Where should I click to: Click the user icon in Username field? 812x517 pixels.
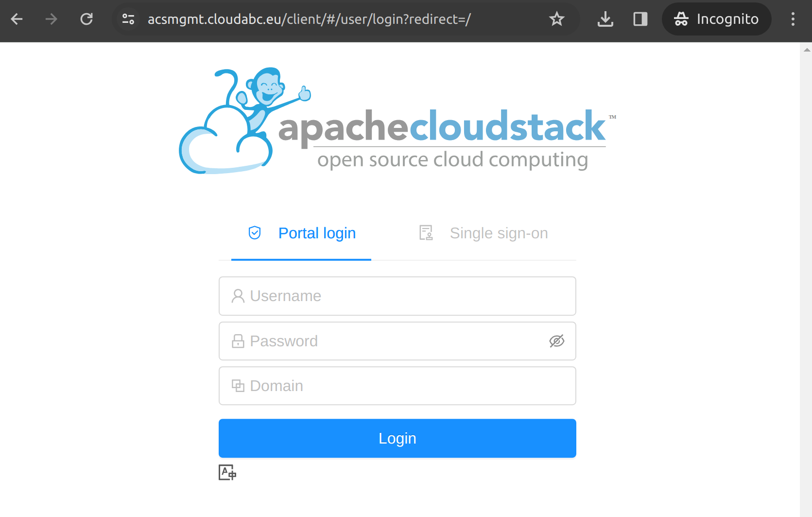238,296
